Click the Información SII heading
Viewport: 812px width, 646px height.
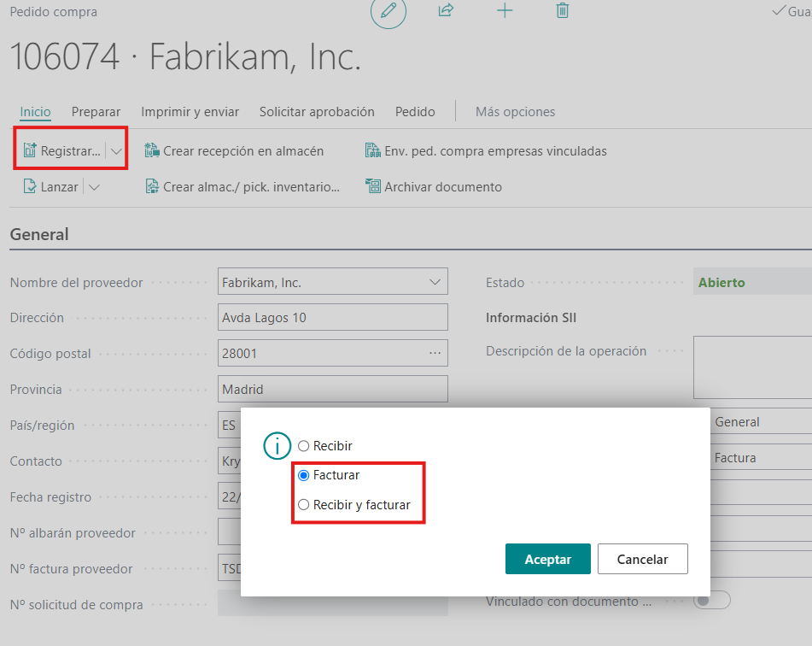(531, 318)
